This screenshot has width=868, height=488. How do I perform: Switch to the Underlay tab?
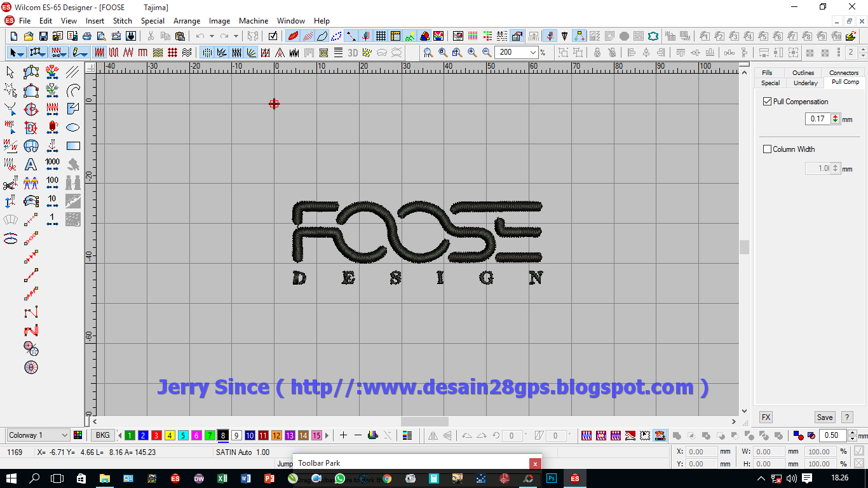(805, 83)
